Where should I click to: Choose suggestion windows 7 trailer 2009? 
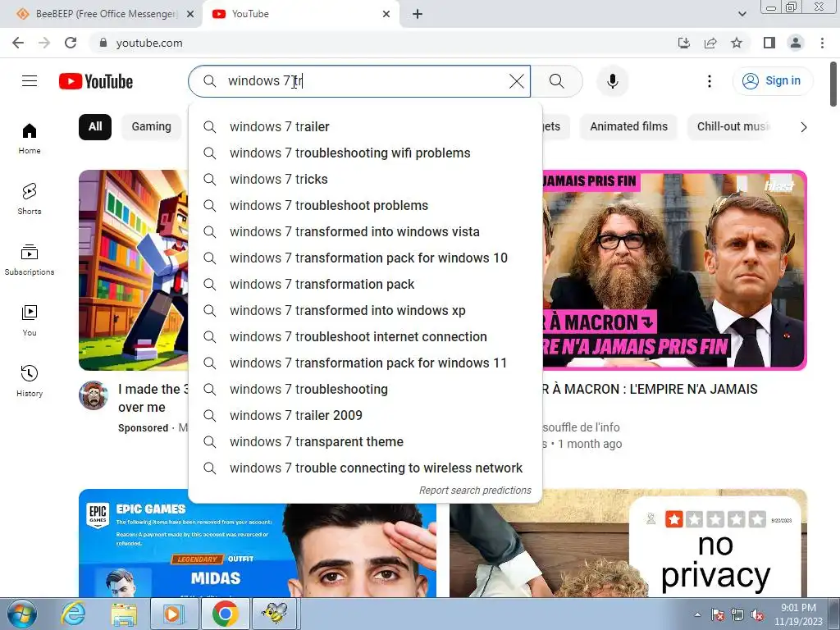click(x=365, y=416)
